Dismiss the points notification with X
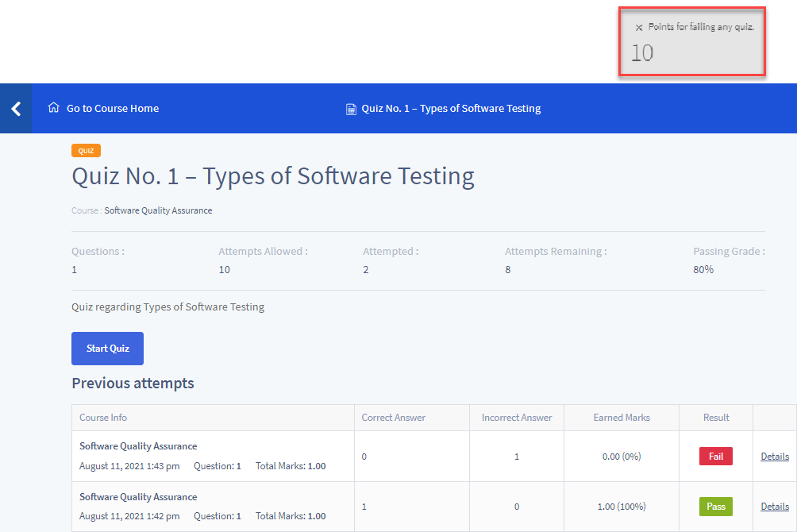 tap(639, 28)
